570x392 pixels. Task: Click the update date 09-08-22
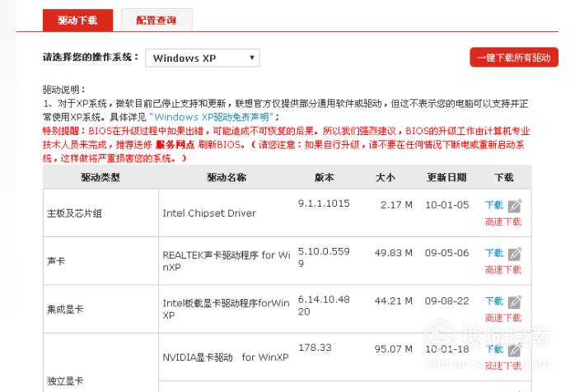tap(446, 301)
